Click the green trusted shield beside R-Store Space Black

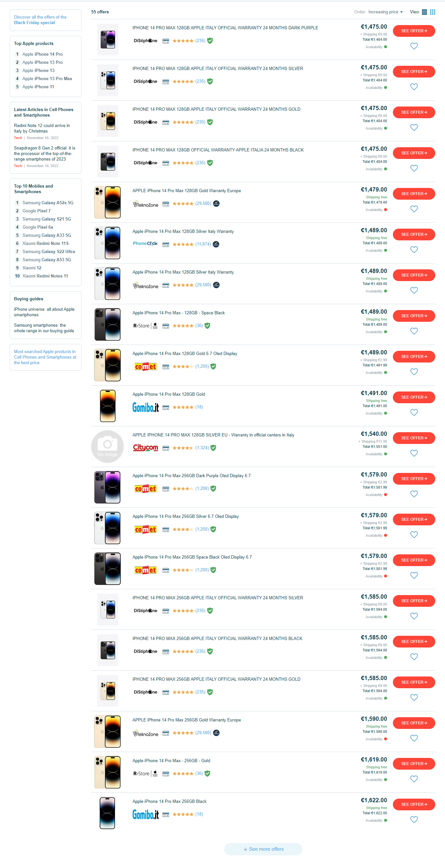click(207, 325)
